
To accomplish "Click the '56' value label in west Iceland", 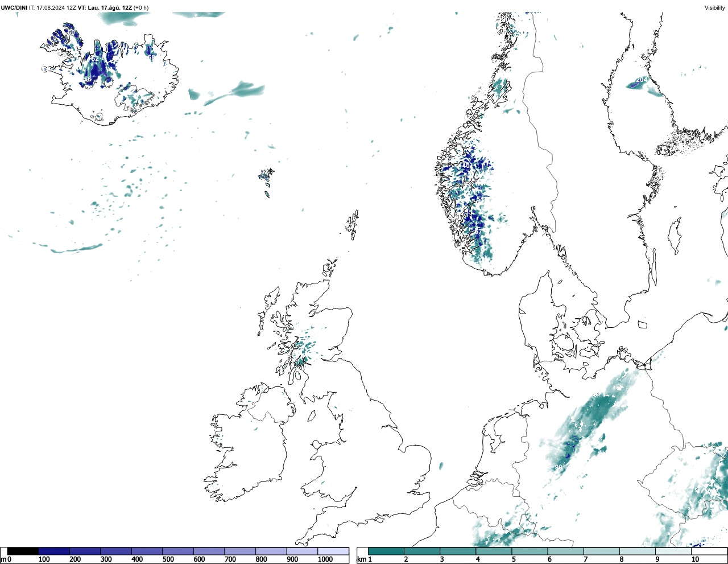I will pos(88,79).
